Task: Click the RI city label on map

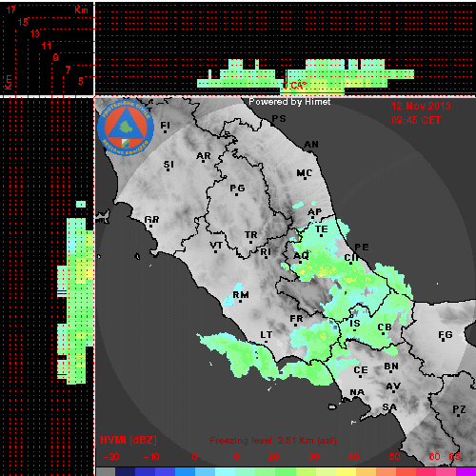Action: (x=266, y=252)
